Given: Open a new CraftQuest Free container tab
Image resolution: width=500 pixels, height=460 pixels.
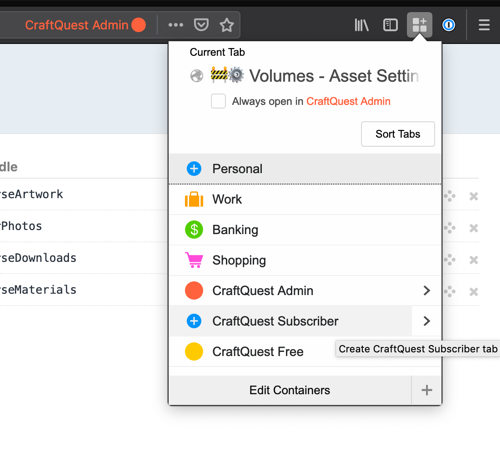Looking at the screenshot, I should point(305,352).
